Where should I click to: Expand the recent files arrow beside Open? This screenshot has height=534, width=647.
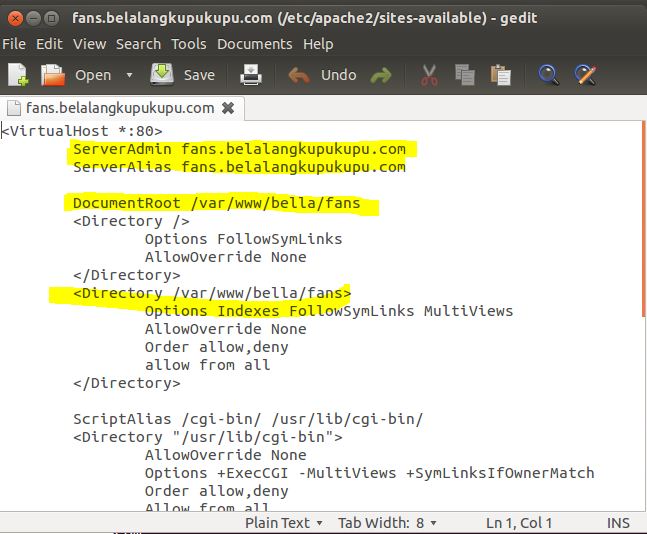click(x=129, y=75)
